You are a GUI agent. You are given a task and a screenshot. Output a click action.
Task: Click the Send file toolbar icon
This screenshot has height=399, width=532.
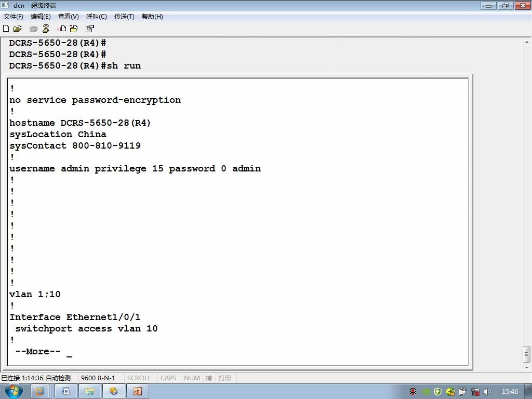(61, 29)
